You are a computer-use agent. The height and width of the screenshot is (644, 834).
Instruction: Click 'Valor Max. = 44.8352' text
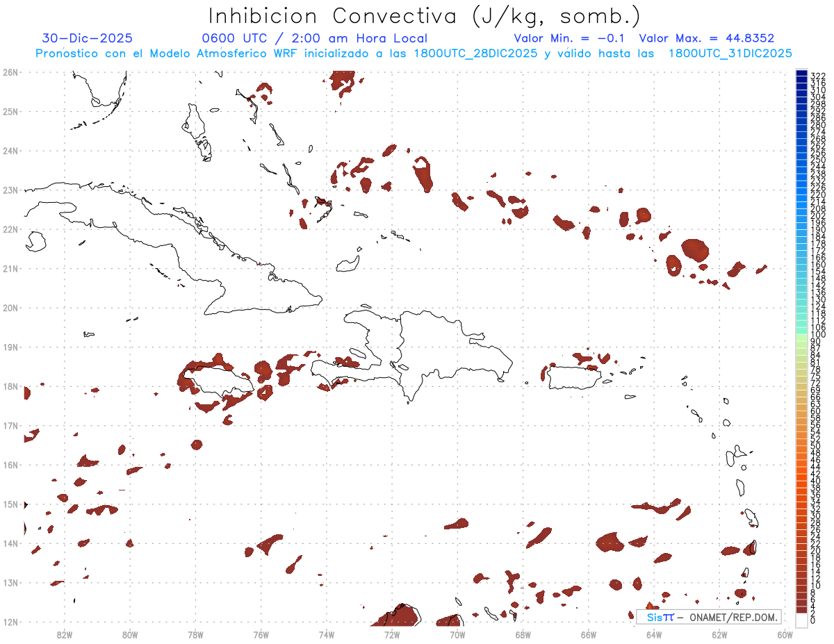[706, 38]
